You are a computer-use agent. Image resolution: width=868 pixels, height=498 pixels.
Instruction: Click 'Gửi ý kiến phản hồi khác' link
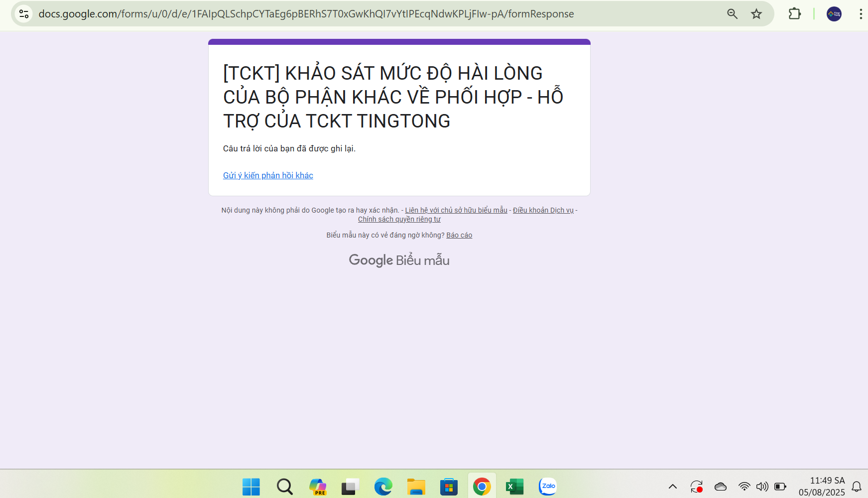coord(268,175)
